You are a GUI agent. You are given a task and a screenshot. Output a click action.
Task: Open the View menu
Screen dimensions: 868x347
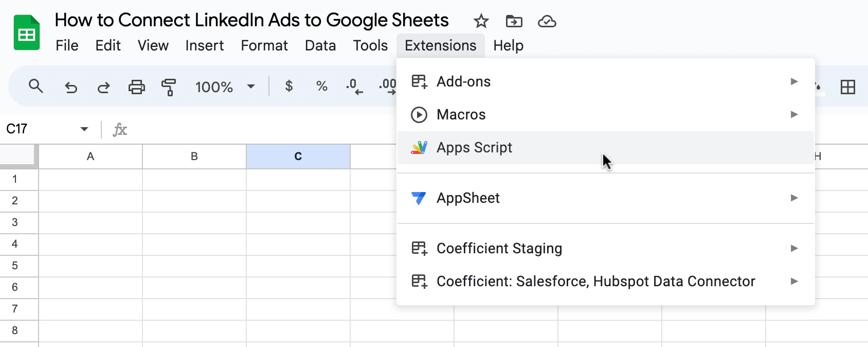point(153,45)
